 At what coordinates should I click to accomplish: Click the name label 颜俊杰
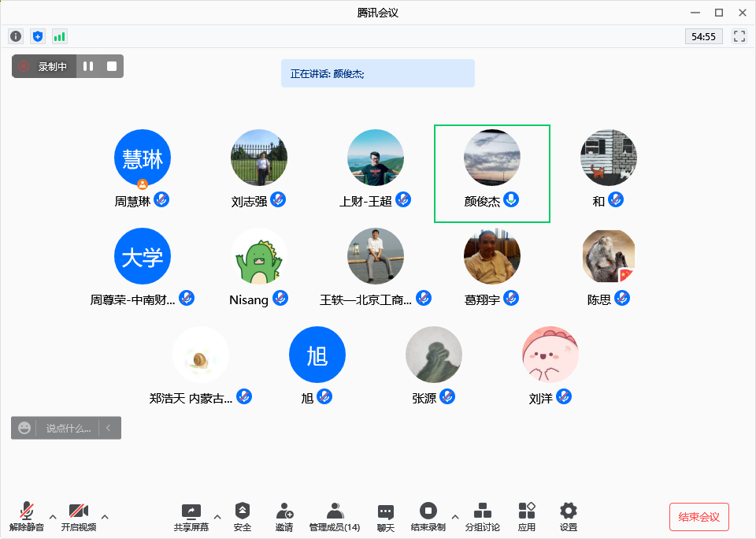[x=482, y=201]
